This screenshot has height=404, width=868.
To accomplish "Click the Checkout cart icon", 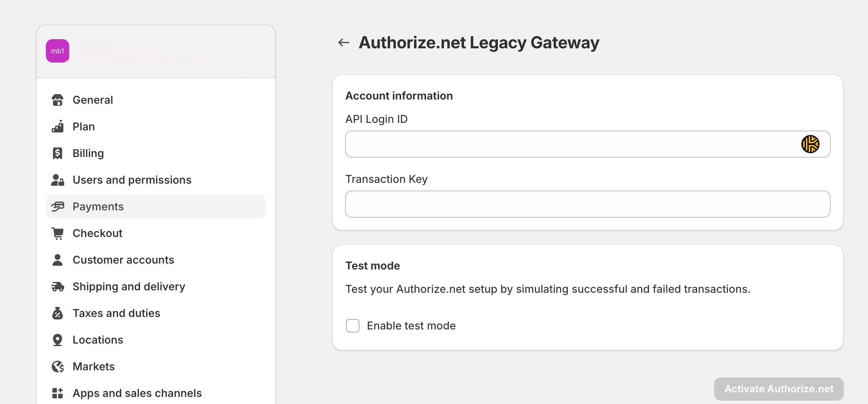I will (58, 233).
